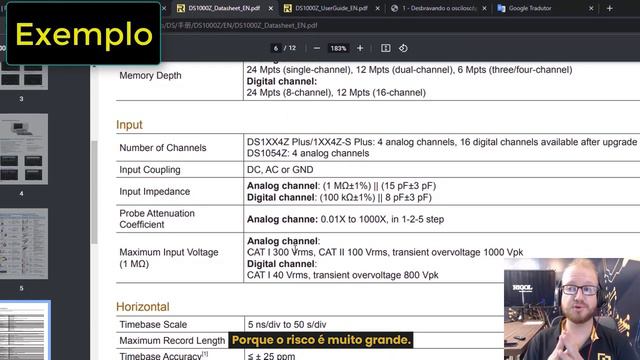Close the Google Tradutor tab

pyautogui.click(x=591, y=8)
